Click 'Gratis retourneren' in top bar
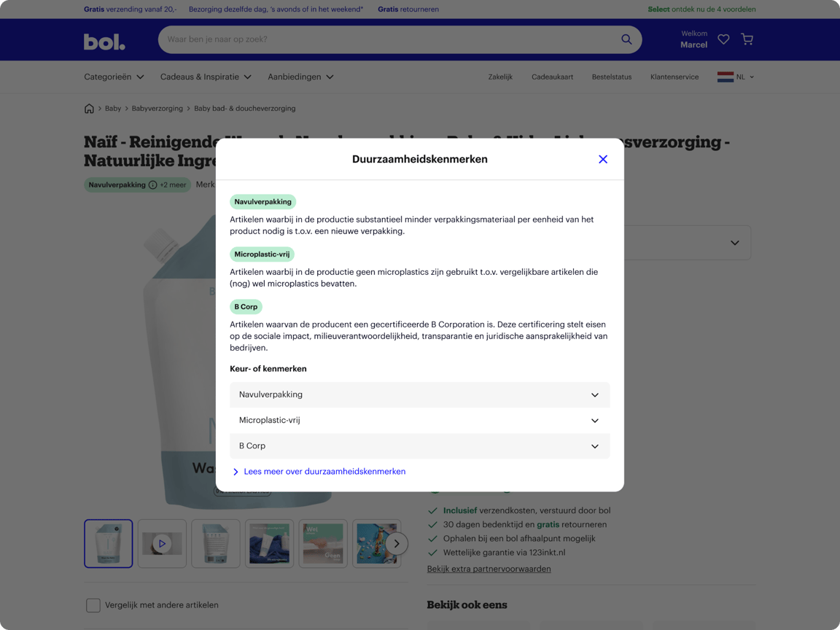Screen dimensions: 840x630 click(x=408, y=9)
